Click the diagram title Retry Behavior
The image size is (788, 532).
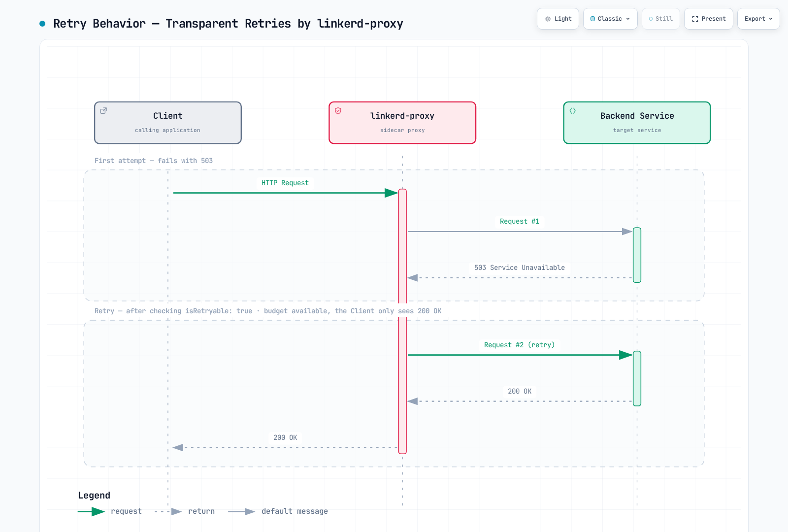pyautogui.click(x=228, y=24)
